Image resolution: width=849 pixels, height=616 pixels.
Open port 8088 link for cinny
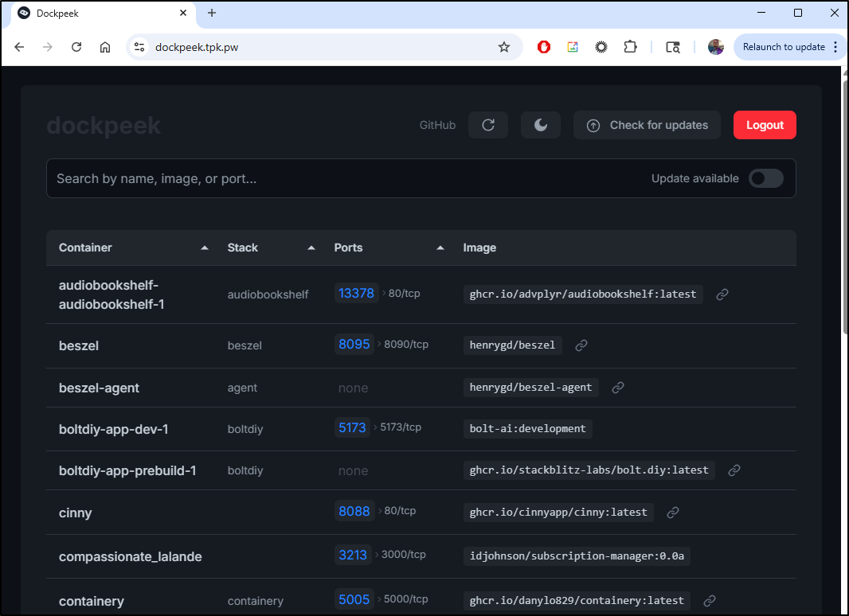pyautogui.click(x=354, y=511)
